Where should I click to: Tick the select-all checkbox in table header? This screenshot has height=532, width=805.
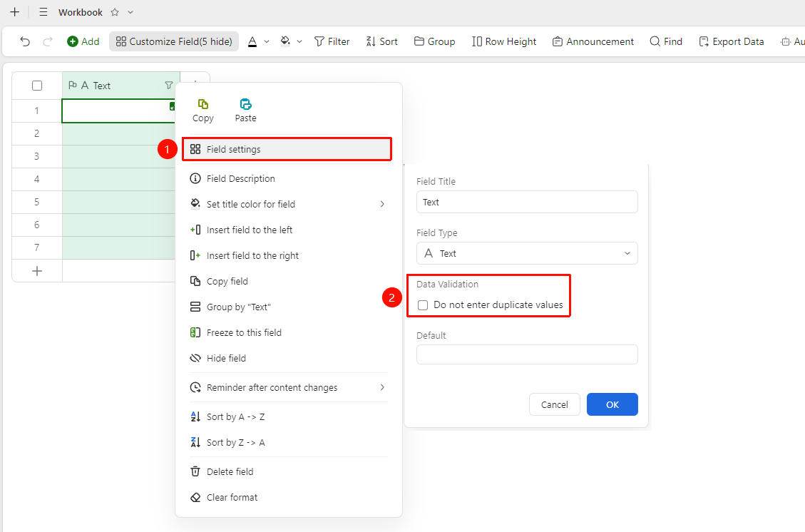[37, 86]
